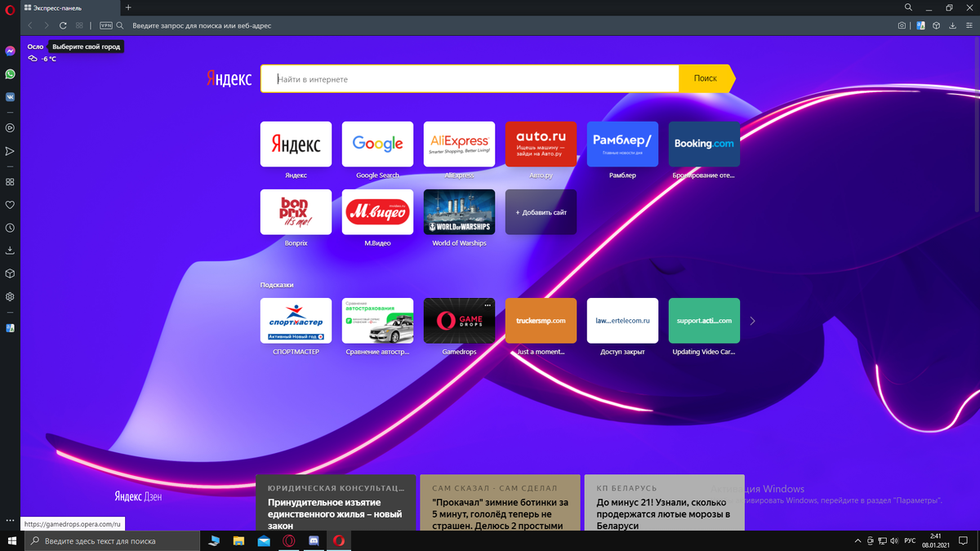Screen dimensions: 980x551
Task: Go back with the back arrow
Action: tap(30, 25)
